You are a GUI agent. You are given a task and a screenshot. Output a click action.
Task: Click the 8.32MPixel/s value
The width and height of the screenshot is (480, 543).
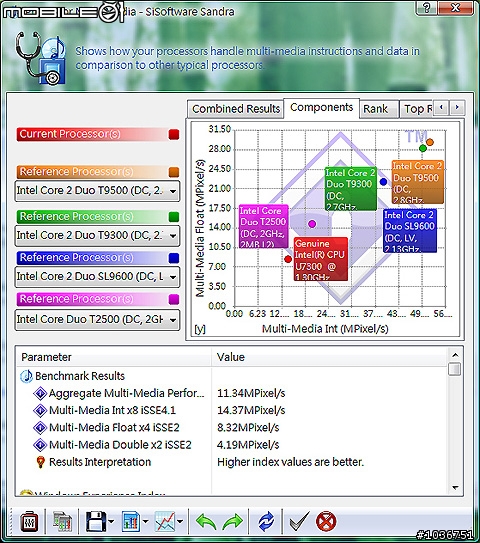tap(248, 428)
